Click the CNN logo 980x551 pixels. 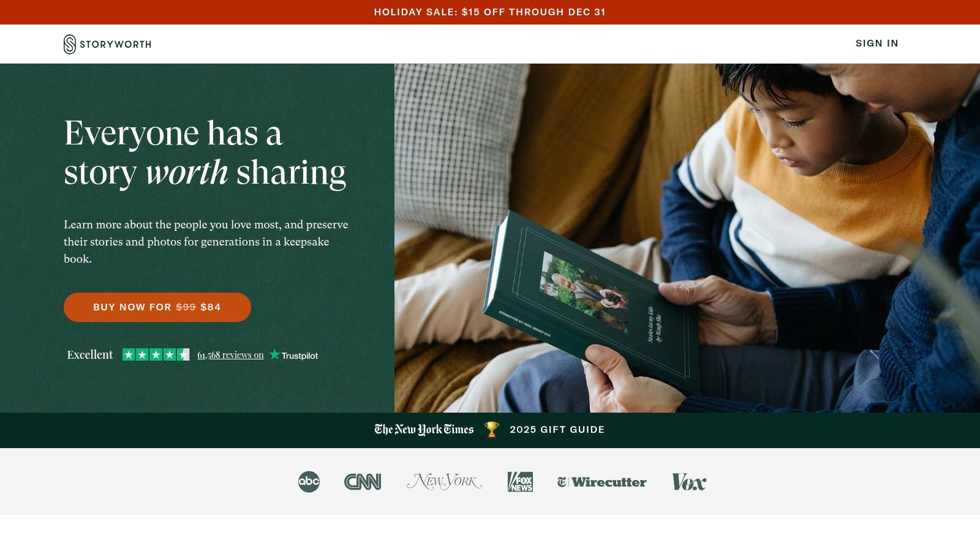point(363,482)
